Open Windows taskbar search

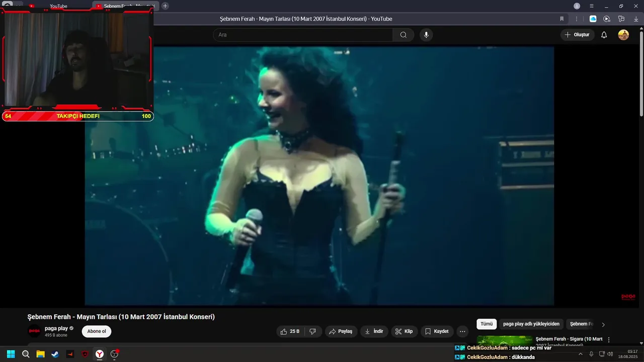(x=26, y=354)
